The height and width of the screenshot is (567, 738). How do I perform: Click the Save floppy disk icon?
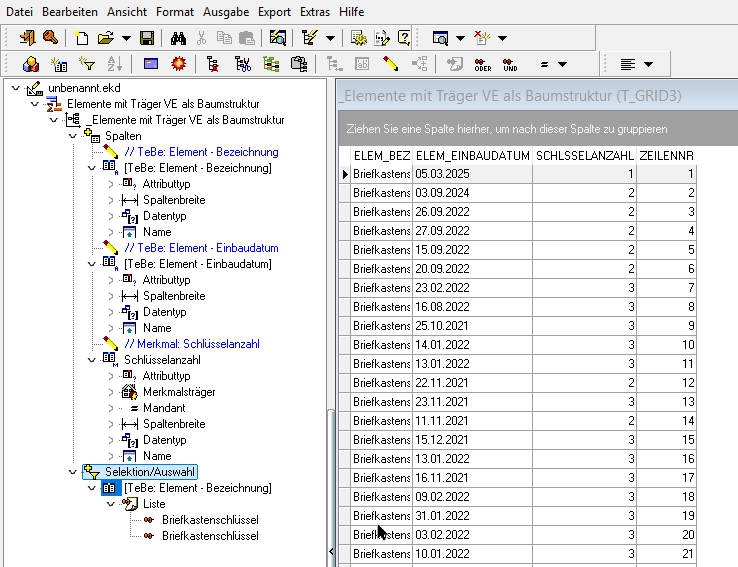point(147,38)
